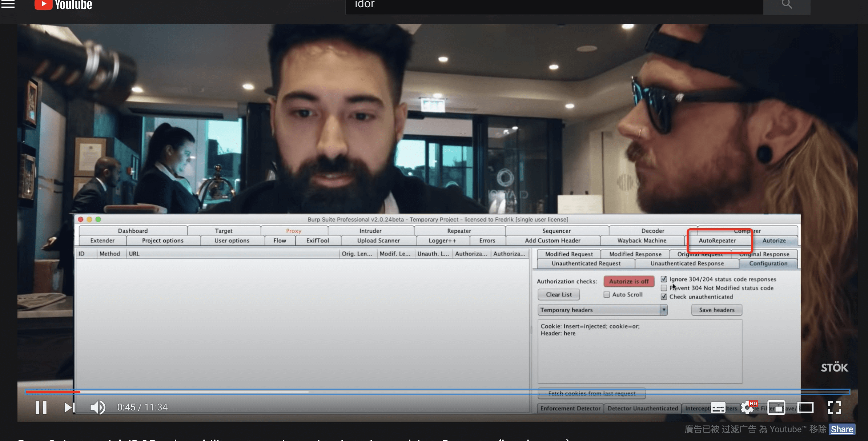868x441 pixels.
Task: Toggle Ignore 304/204 status code checkbox
Action: pyautogui.click(x=664, y=279)
